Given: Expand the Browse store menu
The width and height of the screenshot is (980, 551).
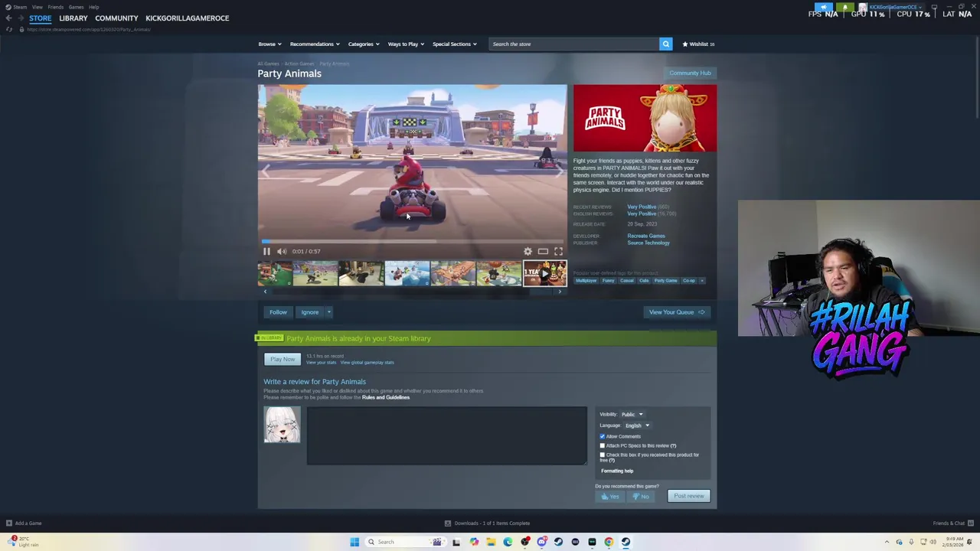Looking at the screenshot, I should click(269, 44).
